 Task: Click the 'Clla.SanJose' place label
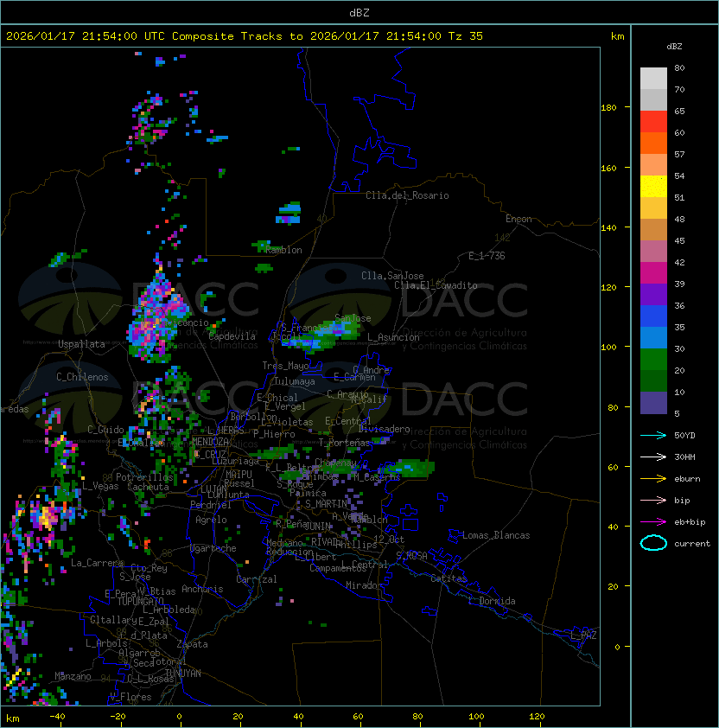(x=392, y=276)
